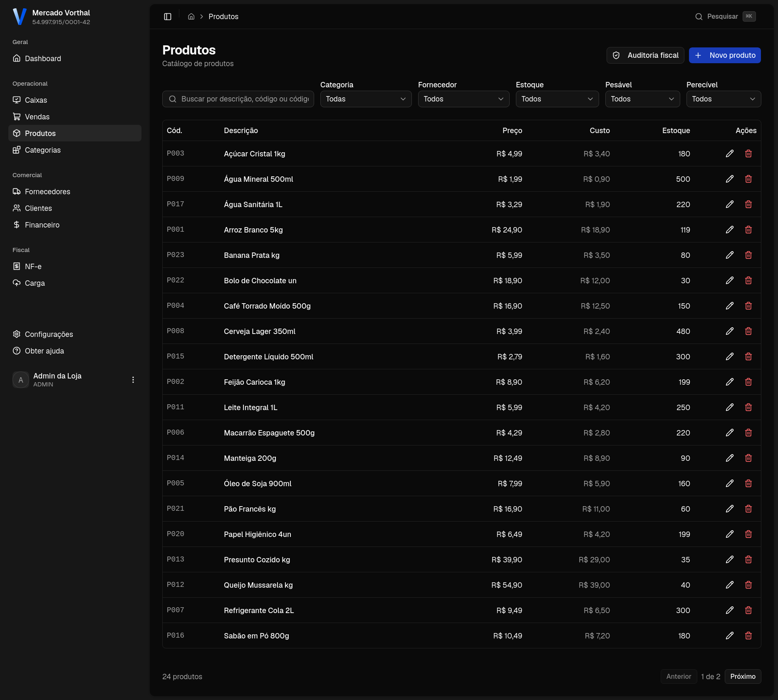The height and width of the screenshot is (700, 778).
Task: Delete Café Torrado Moído 500g trash icon
Action: point(748,306)
